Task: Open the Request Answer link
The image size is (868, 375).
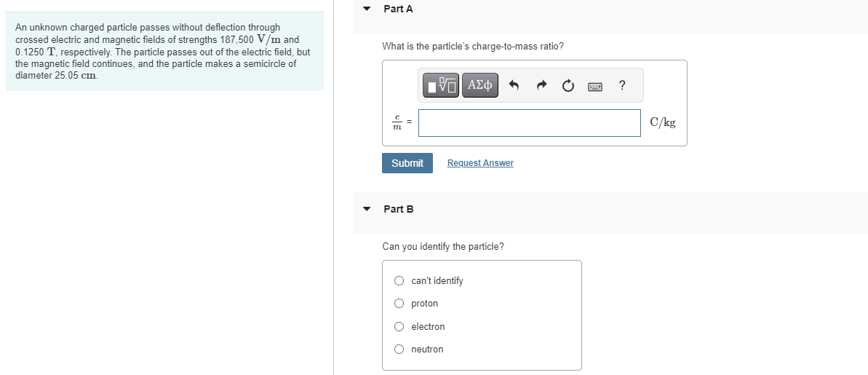Action: coord(480,163)
